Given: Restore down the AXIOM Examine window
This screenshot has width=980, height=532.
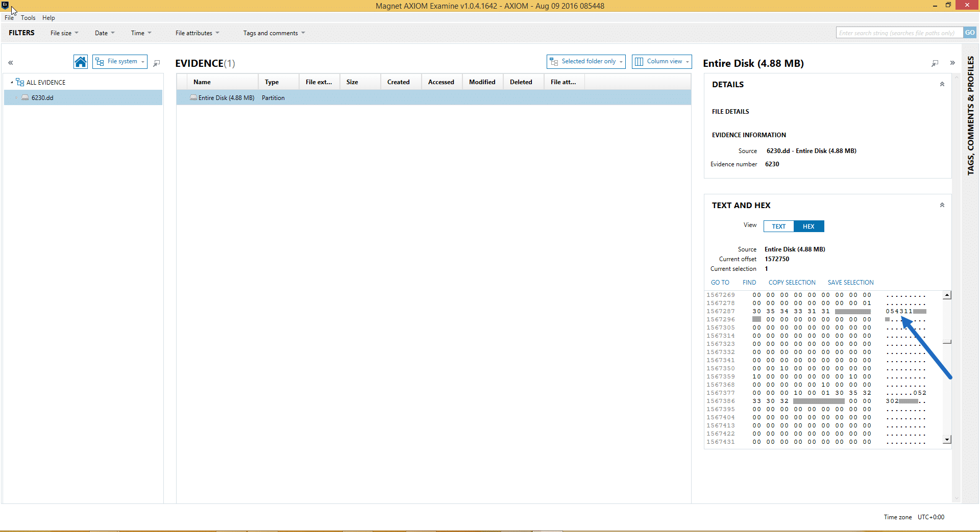Looking at the screenshot, I should pos(948,5).
